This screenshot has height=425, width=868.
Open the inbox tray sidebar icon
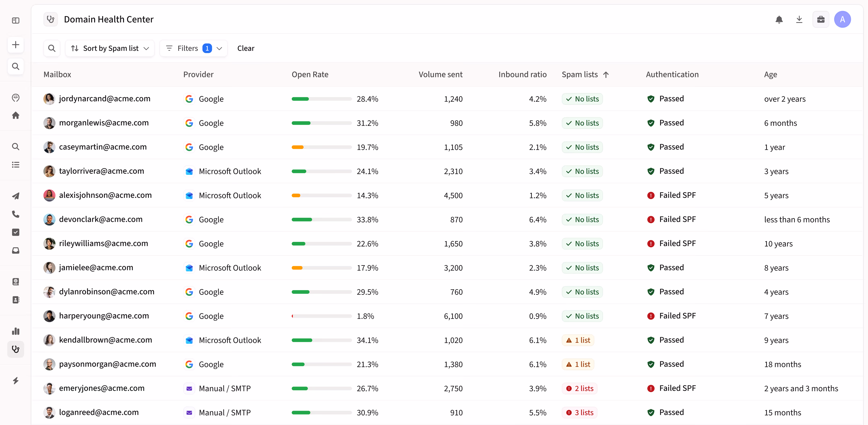click(x=15, y=250)
